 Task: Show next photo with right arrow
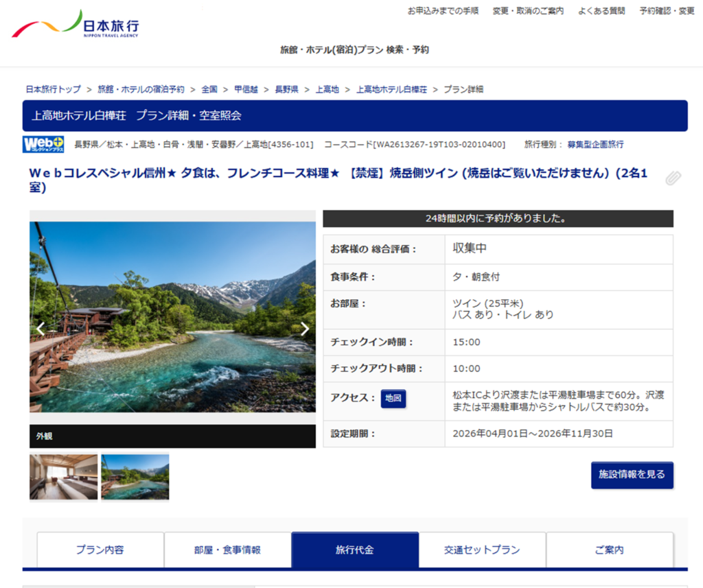(x=305, y=329)
